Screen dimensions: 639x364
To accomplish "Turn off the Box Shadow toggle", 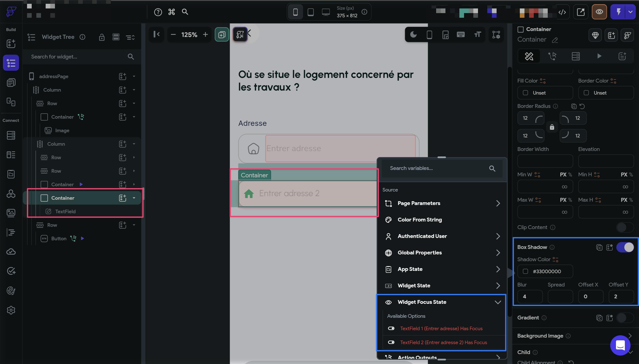I will click(x=625, y=247).
